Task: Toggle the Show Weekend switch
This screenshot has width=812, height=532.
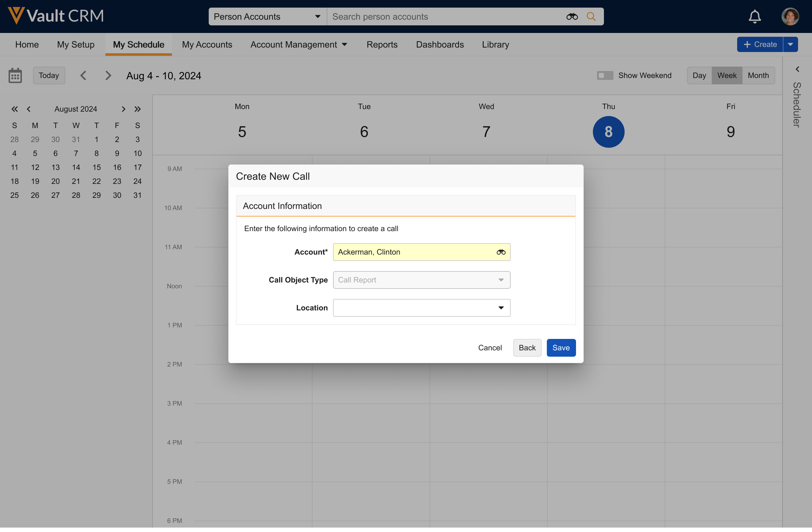Action: [605, 75]
